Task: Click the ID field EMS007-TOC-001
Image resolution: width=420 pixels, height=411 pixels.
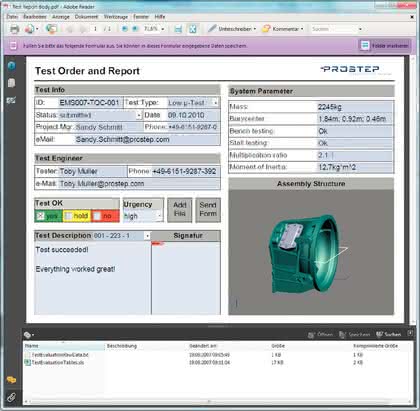Action: [90, 103]
